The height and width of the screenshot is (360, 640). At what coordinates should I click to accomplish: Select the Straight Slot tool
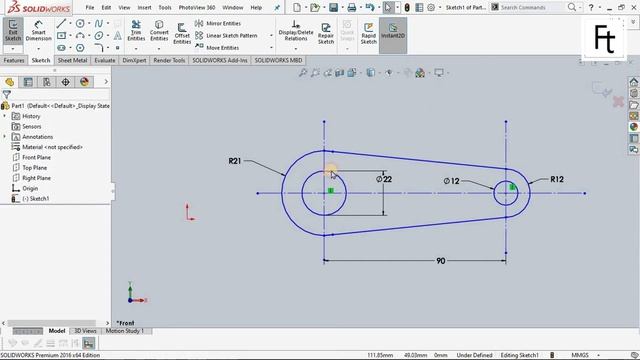pos(61,48)
